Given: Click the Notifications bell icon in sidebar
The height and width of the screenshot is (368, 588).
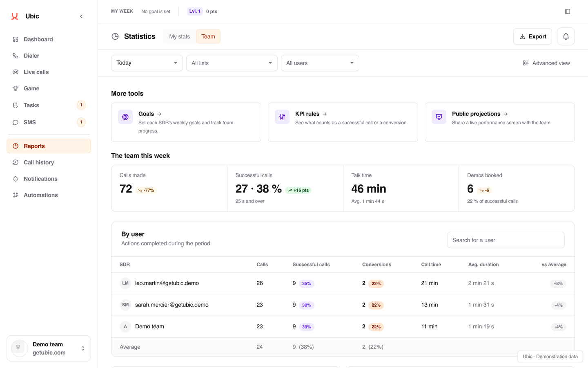Looking at the screenshot, I should coord(16,179).
